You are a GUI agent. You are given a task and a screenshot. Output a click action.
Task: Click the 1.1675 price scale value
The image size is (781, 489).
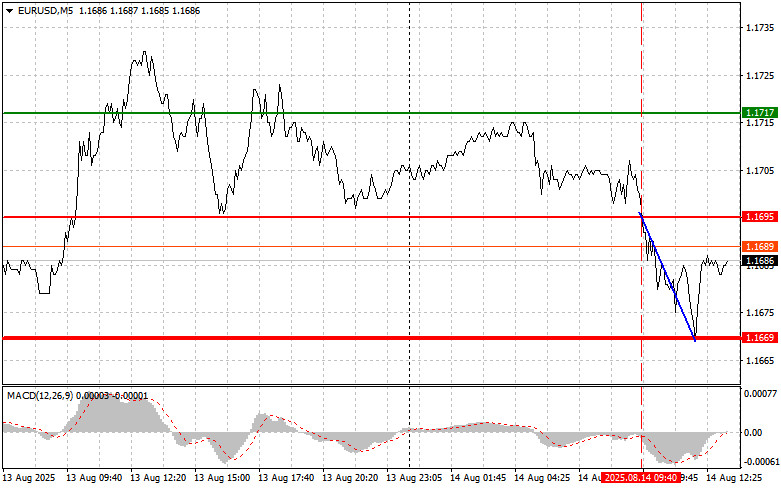(x=760, y=313)
